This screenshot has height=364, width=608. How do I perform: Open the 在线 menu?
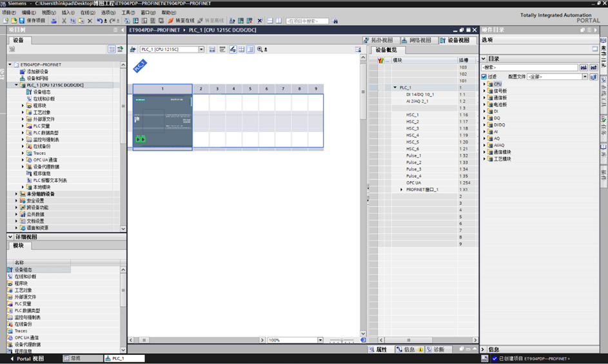click(88, 12)
